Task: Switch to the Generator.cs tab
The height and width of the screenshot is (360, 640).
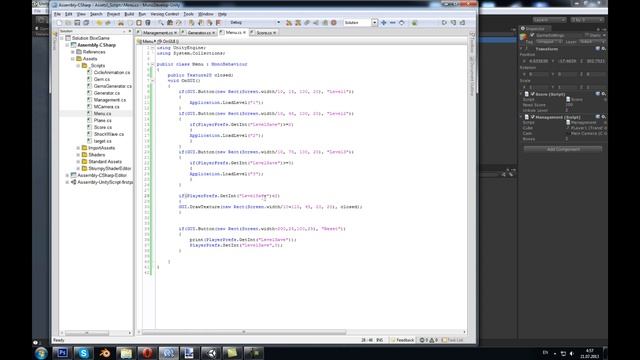Action: tap(199, 33)
